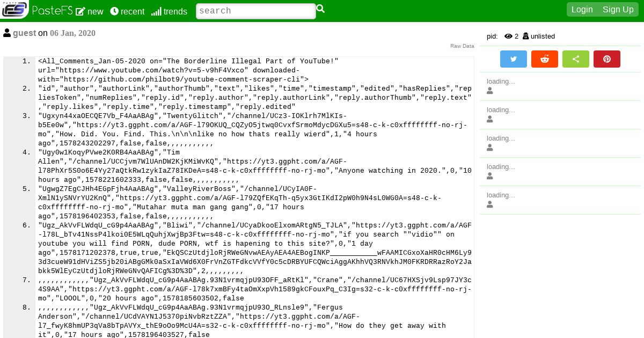The width and height of the screenshot is (644, 338).
Task: Click the magnifier search icon
Action: (x=320, y=9)
